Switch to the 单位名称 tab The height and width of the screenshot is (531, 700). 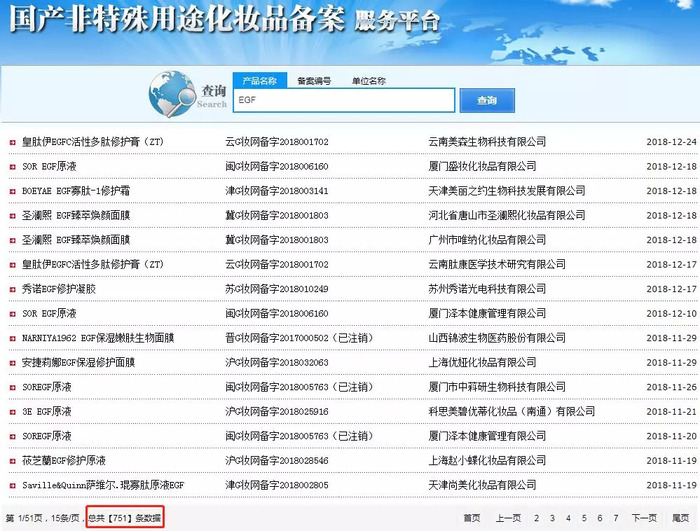click(369, 81)
